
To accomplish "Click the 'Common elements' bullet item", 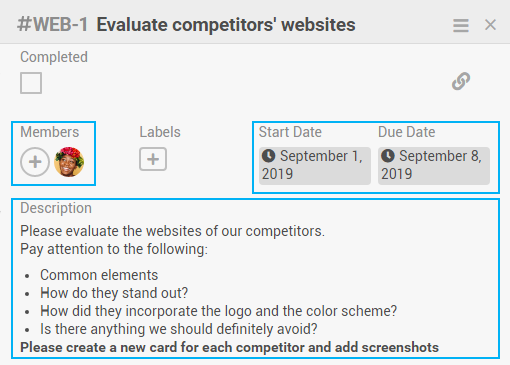I will tap(99, 275).
